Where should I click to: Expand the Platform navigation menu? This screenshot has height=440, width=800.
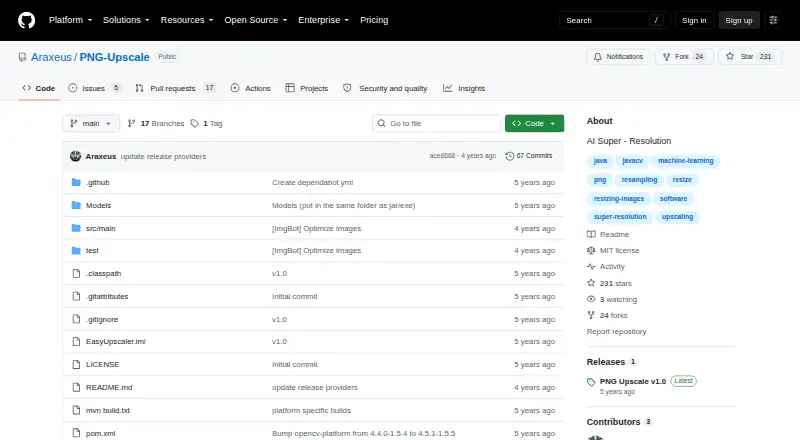tap(70, 20)
